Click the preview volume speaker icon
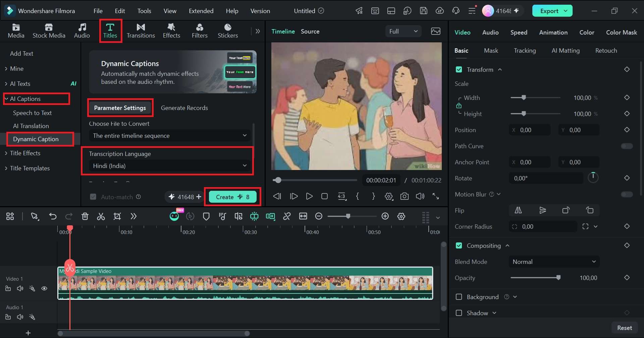 [420, 196]
